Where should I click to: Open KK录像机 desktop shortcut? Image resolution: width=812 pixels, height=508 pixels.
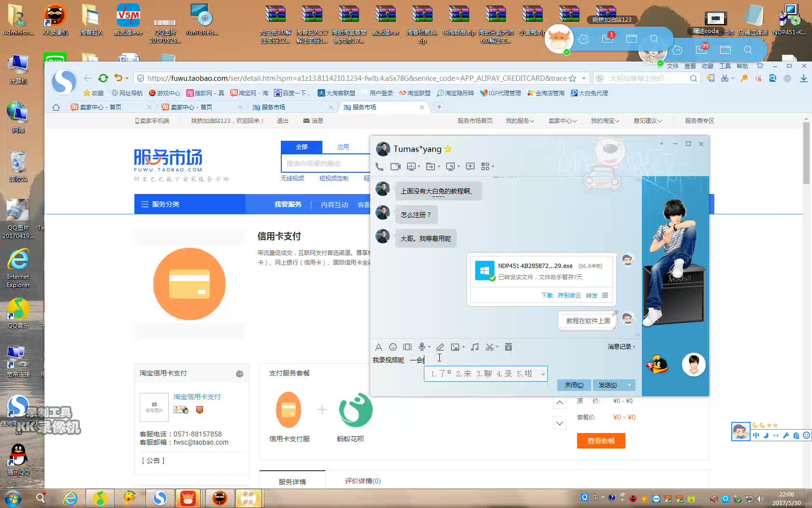coord(55,19)
